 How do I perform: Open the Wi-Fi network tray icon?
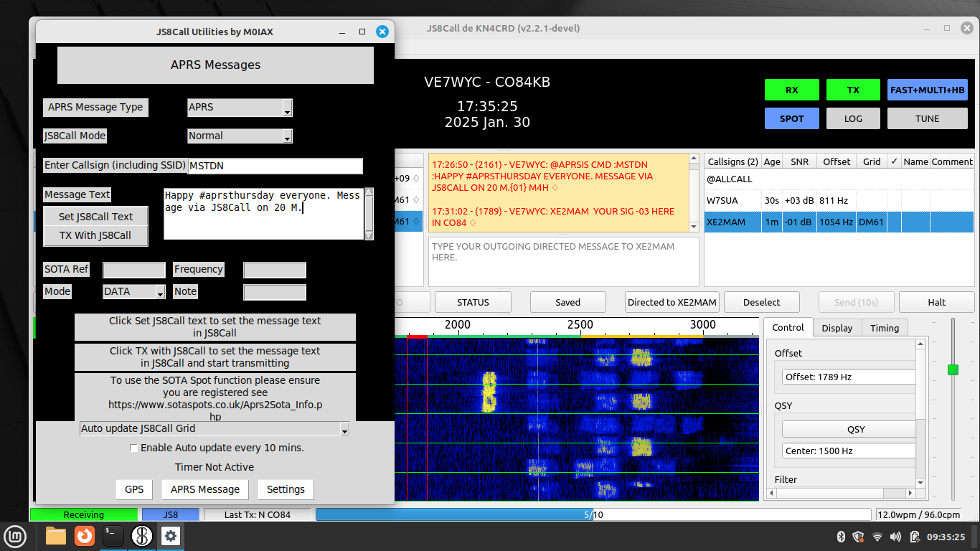(x=877, y=537)
